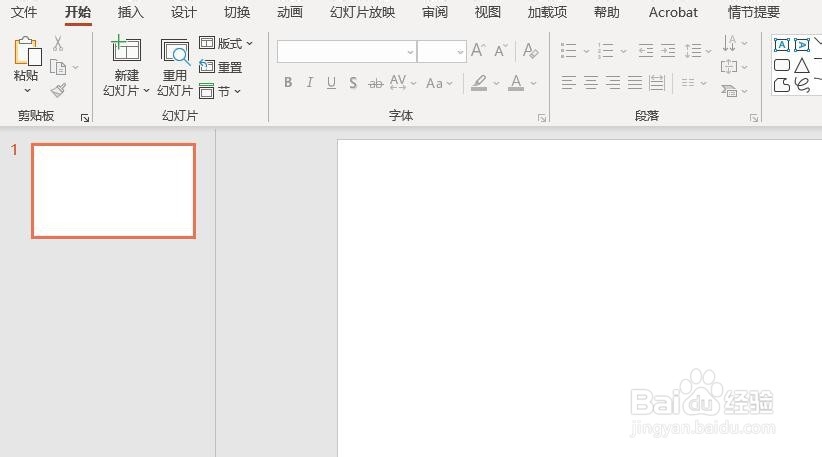
Task: Open paste options dropdown arrow
Action: pyautogui.click(x=27, y=91)
